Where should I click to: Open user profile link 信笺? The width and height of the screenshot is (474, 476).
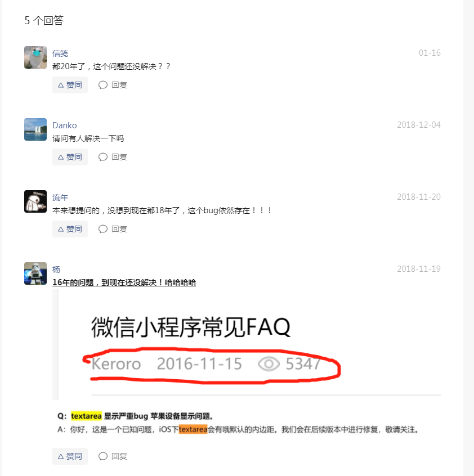[x=60, y=53]
